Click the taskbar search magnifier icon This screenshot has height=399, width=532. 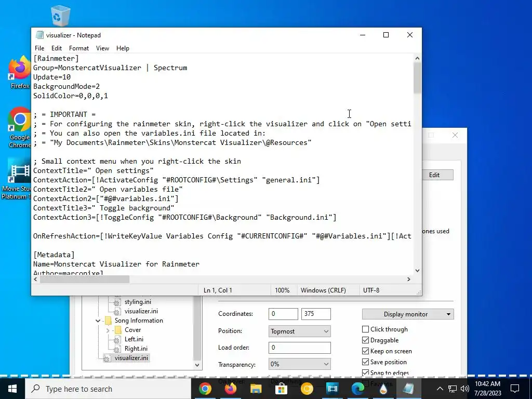[35, 389]
